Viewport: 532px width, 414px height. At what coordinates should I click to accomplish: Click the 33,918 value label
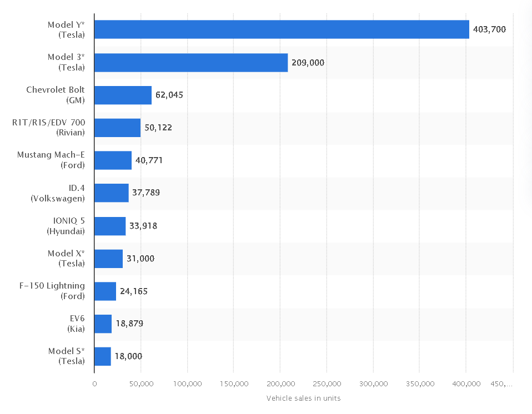click(x=143, y=226)
